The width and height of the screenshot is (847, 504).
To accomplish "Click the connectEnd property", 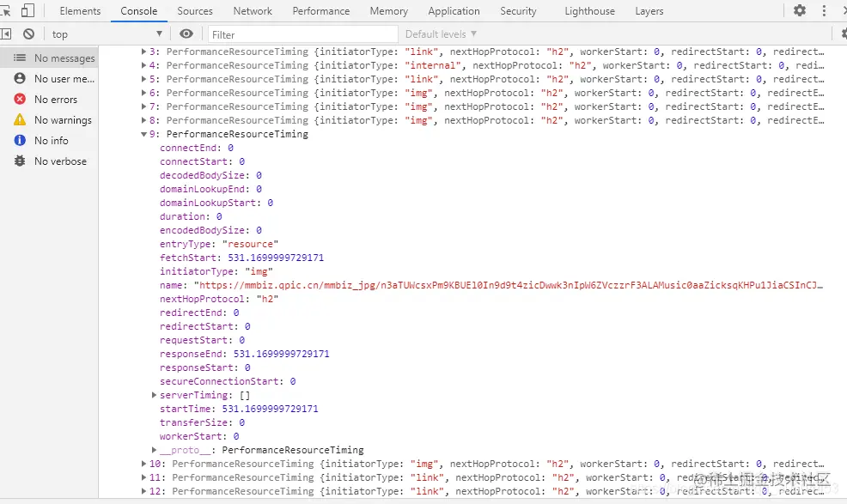I will (197, 148).
